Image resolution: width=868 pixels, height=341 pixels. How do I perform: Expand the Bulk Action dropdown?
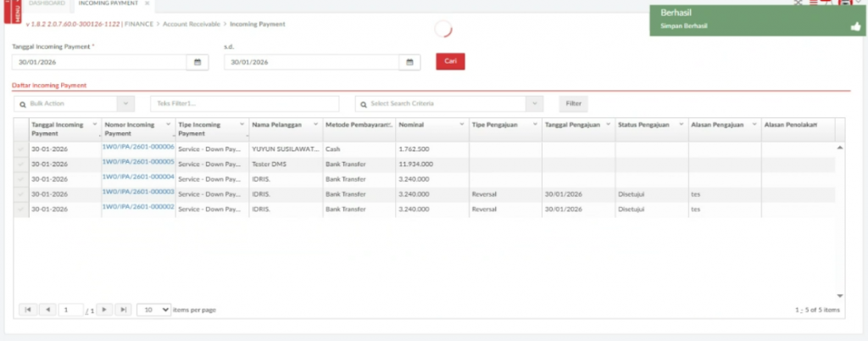125,103
